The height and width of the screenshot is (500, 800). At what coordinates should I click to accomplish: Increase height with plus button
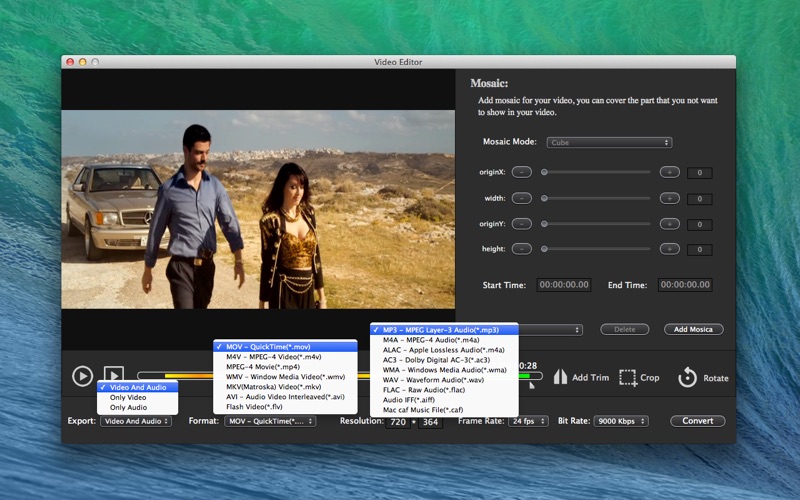pyautogui.click(x=669, y=249)
